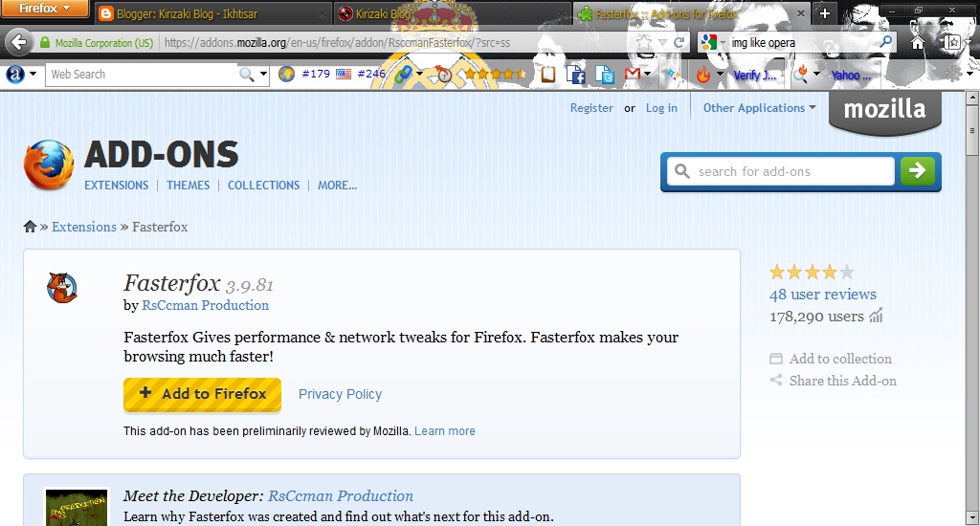The image size is (980, 526).
Task: Click the Web Search toolbar field
Action: click(x=143, y=75)
